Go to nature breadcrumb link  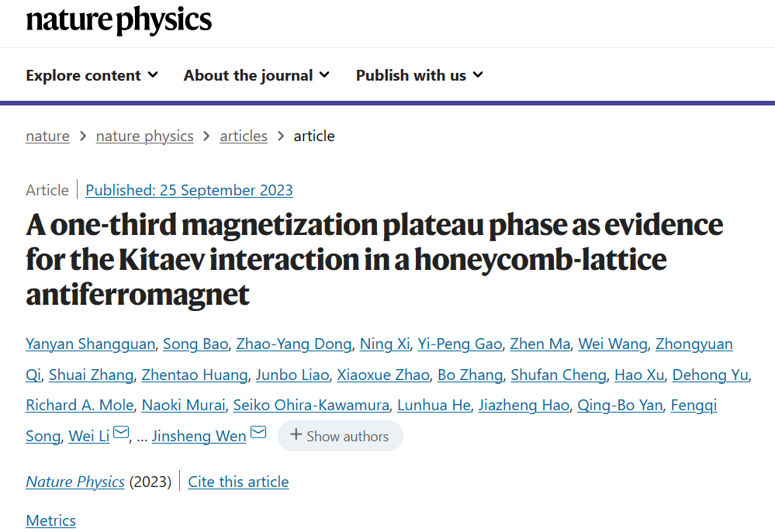[x=47, y=136]
